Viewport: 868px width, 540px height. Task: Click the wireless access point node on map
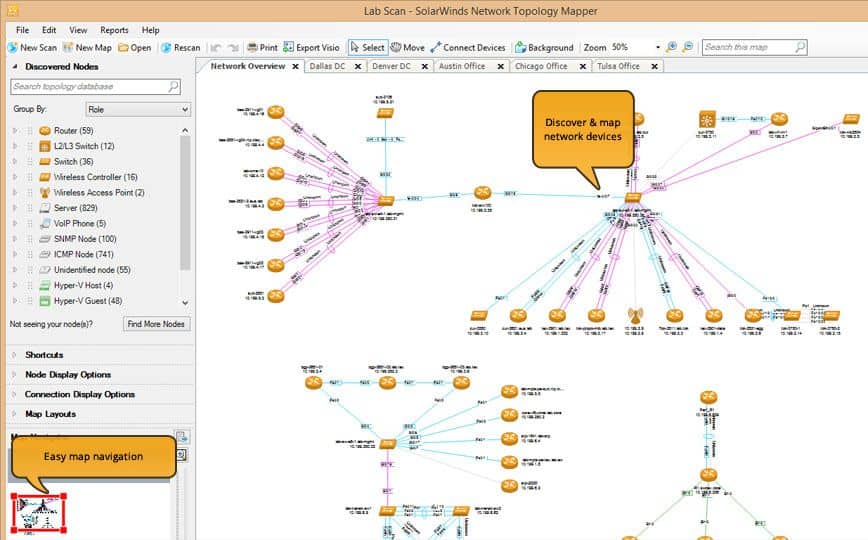pos(635,316)
